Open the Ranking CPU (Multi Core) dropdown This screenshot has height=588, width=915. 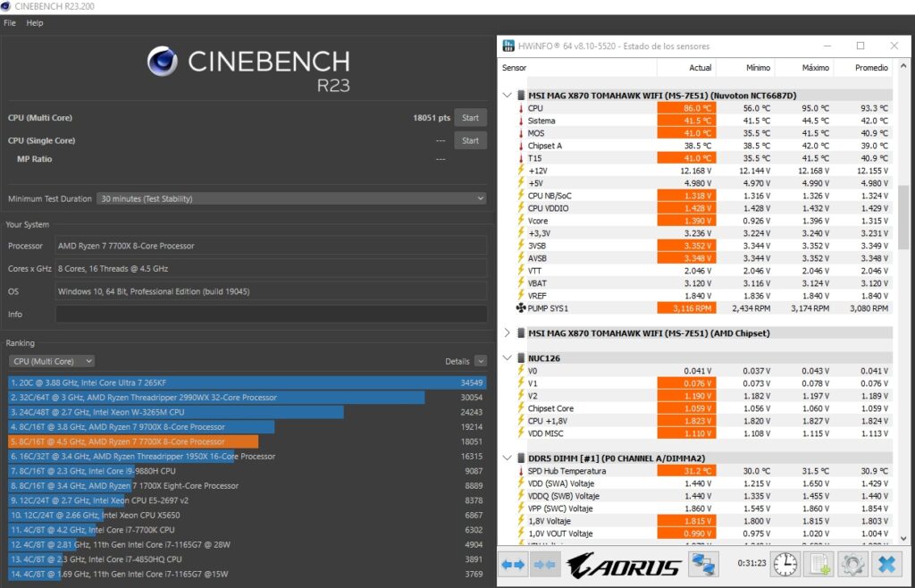[x=51, y=362]
